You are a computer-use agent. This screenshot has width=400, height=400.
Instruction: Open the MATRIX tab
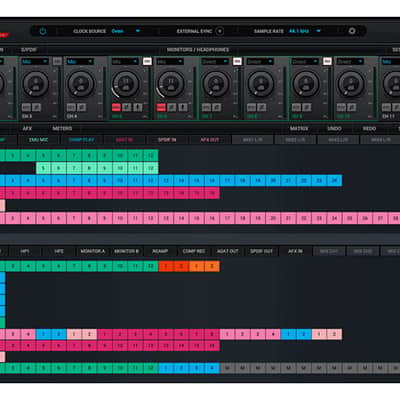[x=299, y=128]
